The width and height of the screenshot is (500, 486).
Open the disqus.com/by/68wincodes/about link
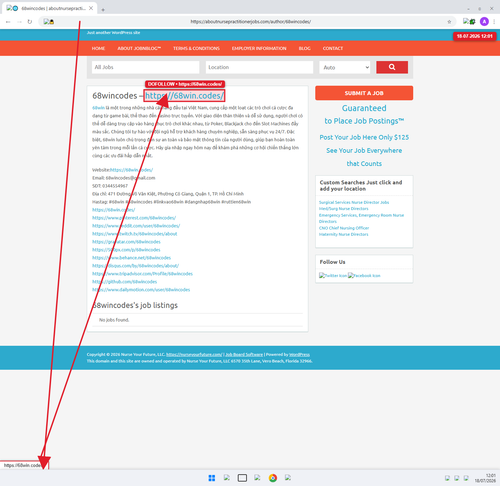tap(136, 266)
